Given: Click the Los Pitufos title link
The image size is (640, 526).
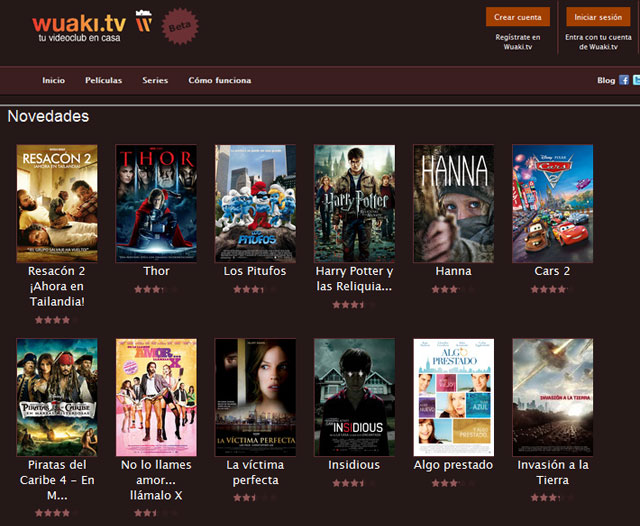Looking at the screenshot, I should click(255, 271).
